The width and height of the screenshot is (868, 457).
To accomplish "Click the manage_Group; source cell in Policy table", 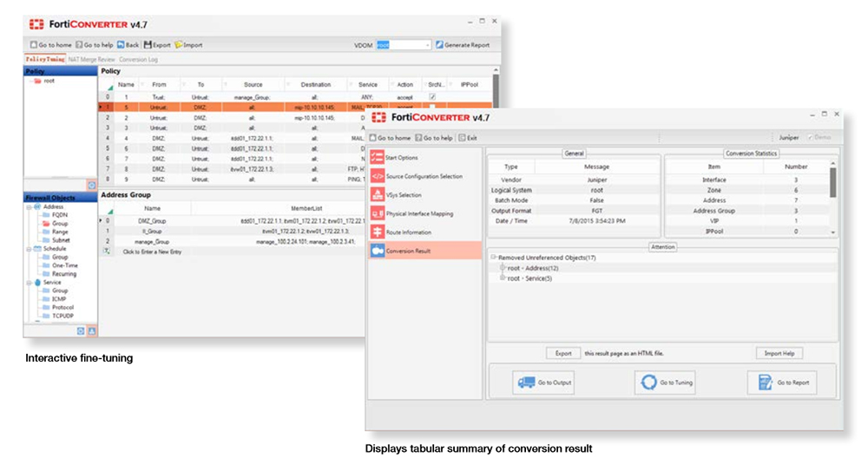I will tap(252, 97).
